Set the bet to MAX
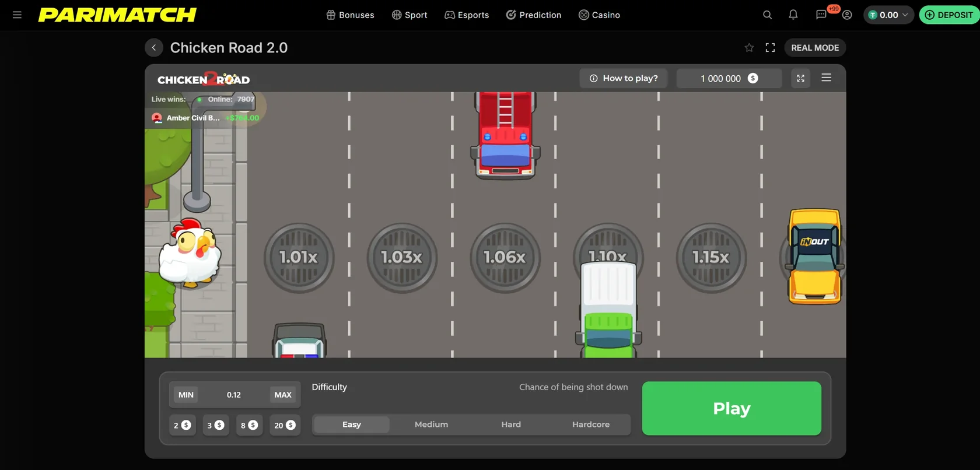980x470 pixels. click(283, 395)
